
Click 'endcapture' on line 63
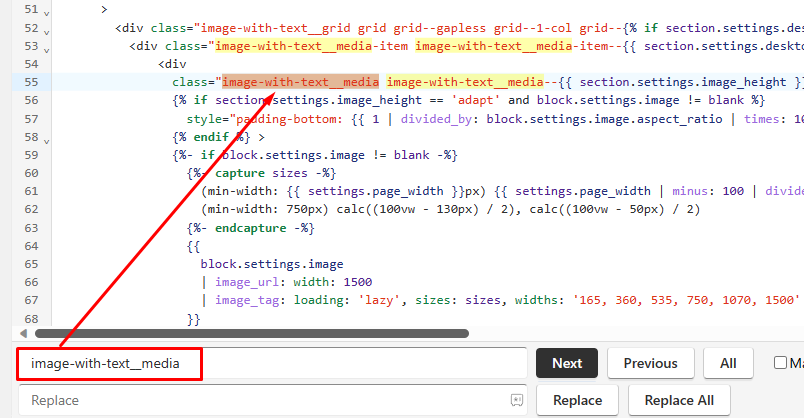250,228
